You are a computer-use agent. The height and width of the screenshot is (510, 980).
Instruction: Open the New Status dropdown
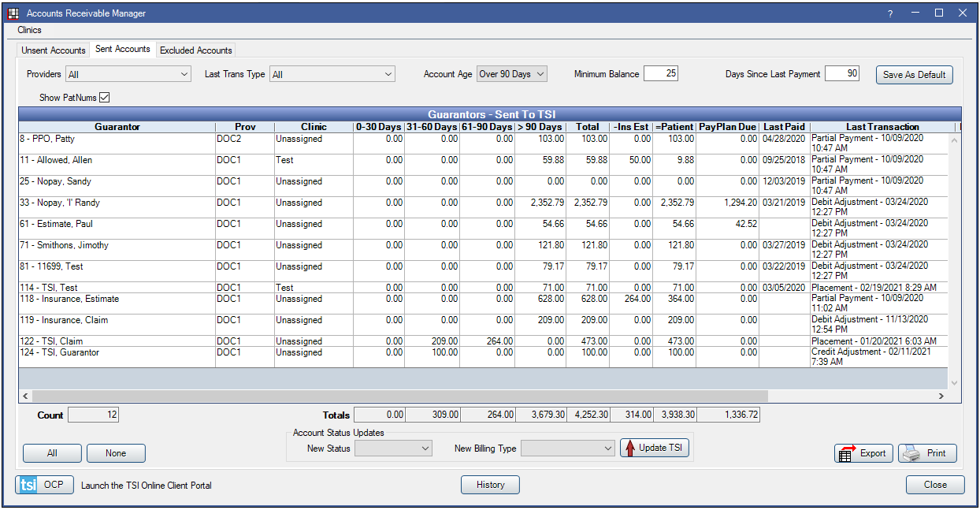[393, 449]
